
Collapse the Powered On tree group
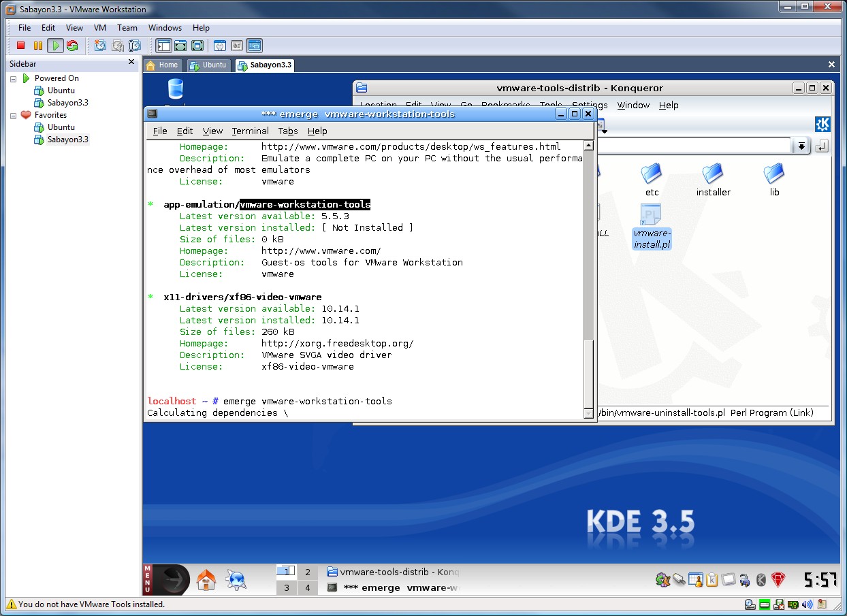coord(14,78)
